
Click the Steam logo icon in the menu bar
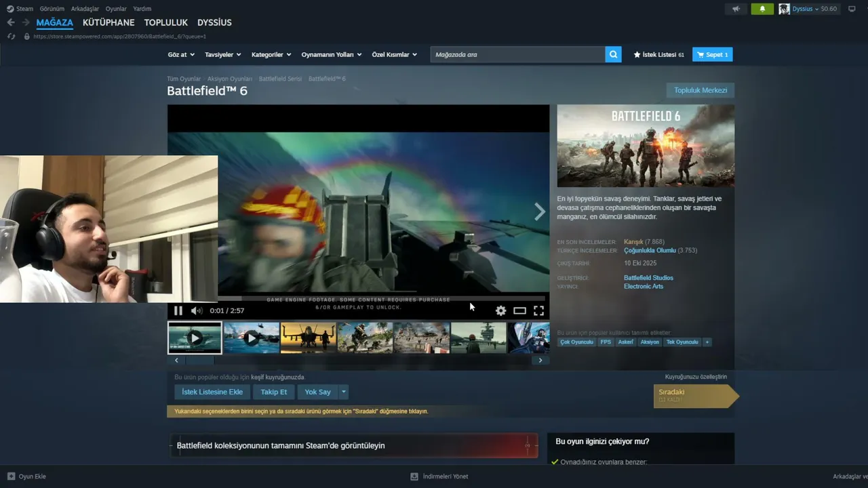point(9,9)
